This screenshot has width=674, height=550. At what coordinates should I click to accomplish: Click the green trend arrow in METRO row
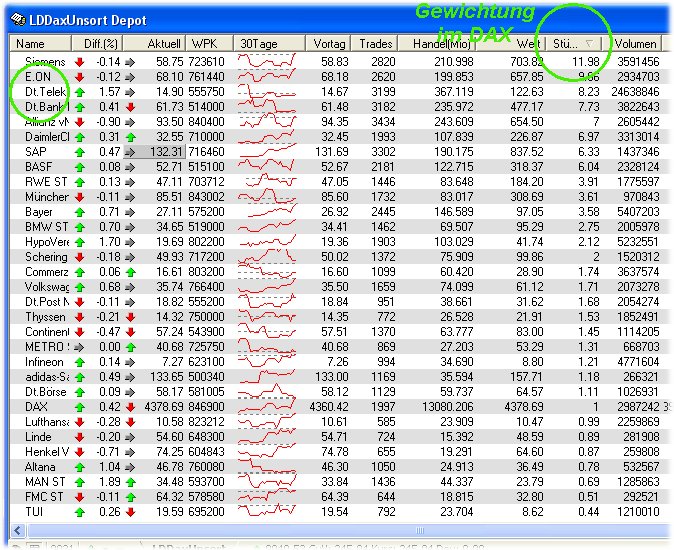click(131, 347)
